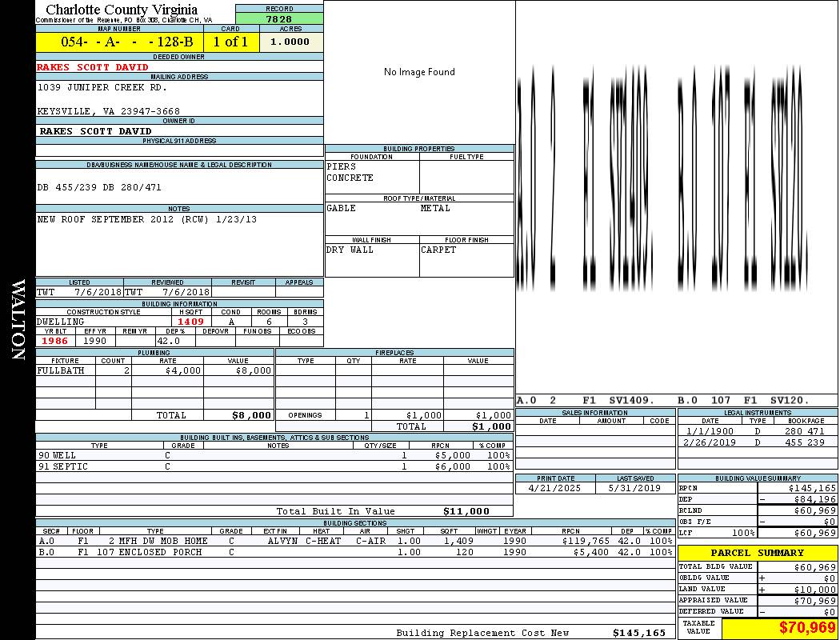Click the A.0 MFH DW MOB HOME section row
This screenshot has height=640, width=840.
tap(355, 541)
